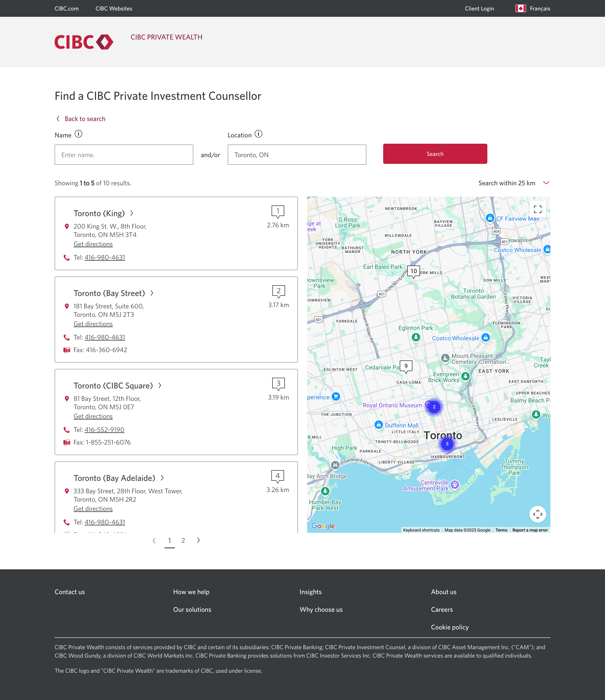Go to previous results page arrow
This screenshot has height=700, width=605.
point(154,540)
